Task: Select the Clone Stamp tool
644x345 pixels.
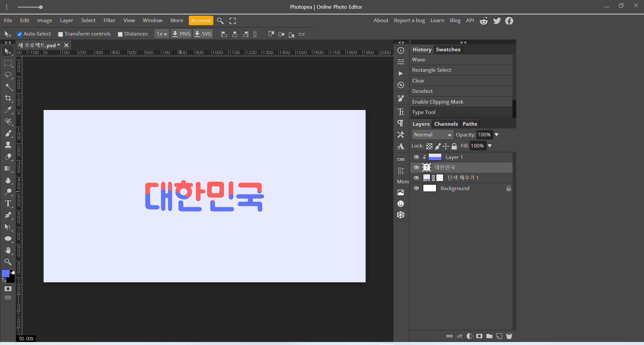Action: pos(8,145)
